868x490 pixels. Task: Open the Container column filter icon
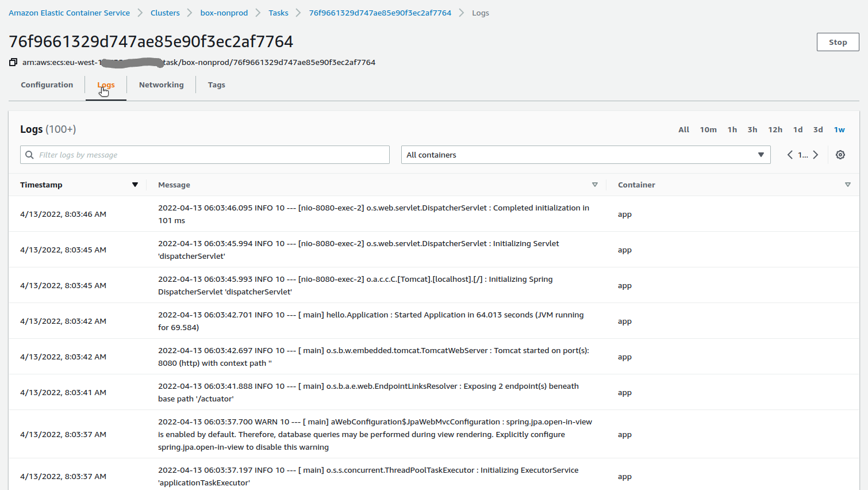click(x=848, y=185)
